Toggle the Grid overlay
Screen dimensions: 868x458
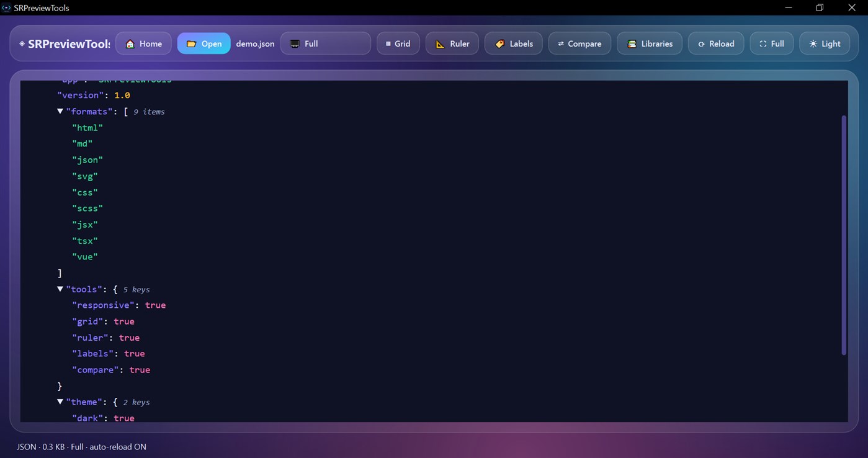click(x=398, y=43)
